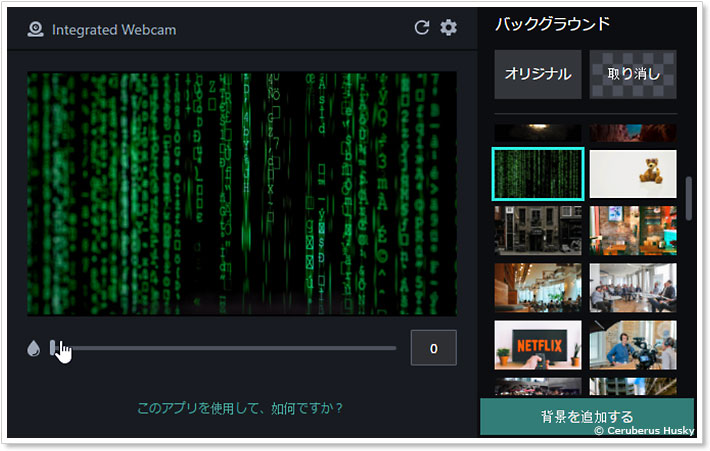The height and width of the screenshot is (451, 710).
Task: Click the blur droplet icon
Action: (34, 348)
